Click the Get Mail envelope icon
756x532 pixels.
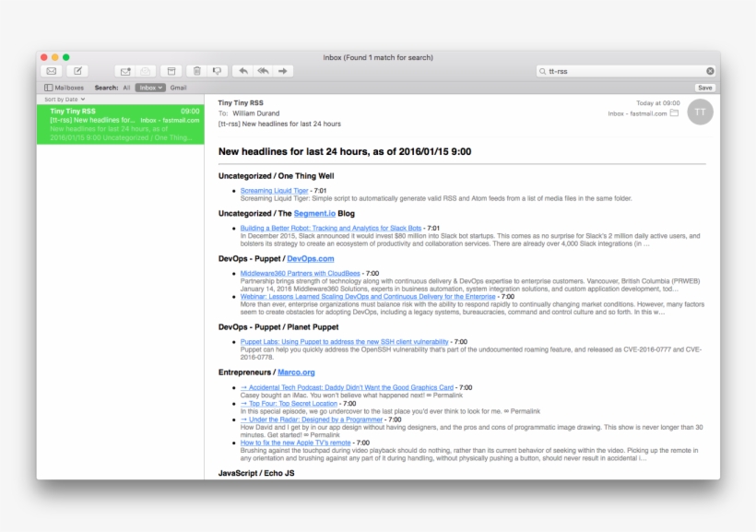52,71
